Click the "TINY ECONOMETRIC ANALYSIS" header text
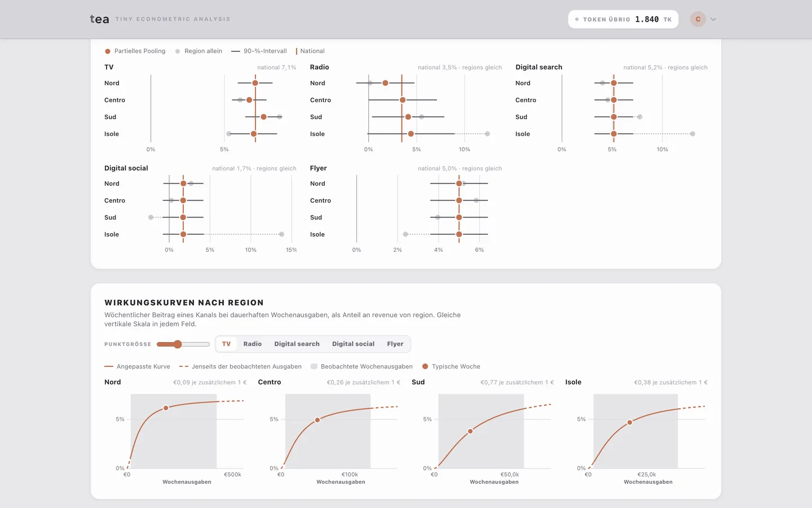Viewport: 812px width, 508px height. [x=173, y=19]
